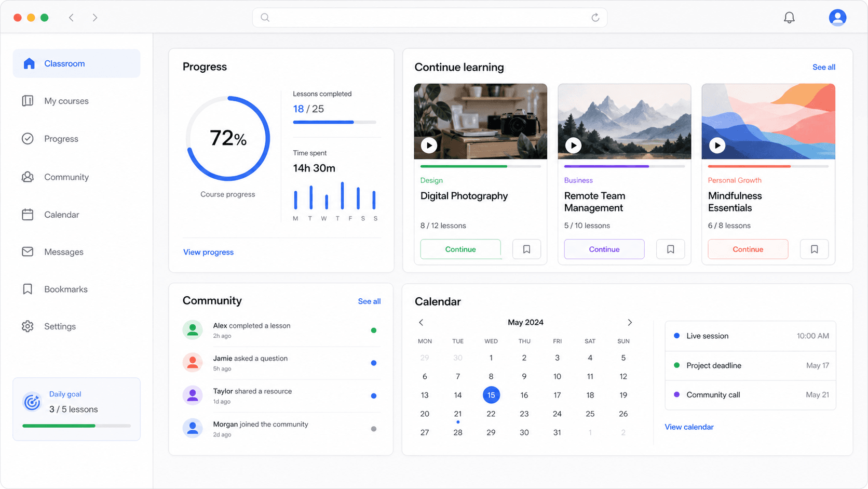The image size is (868, 489).
Task: Click Taylor's avatar in Community
Action: pyautogui.click(x=193, y=395)
